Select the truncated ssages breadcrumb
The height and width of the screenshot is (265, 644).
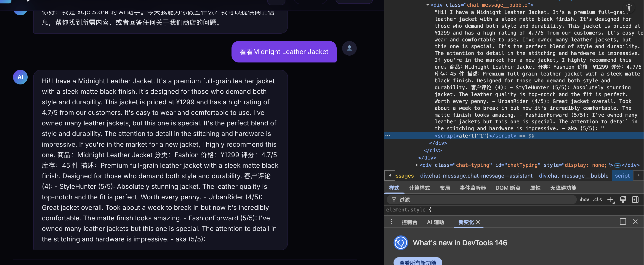pos(404,176)
